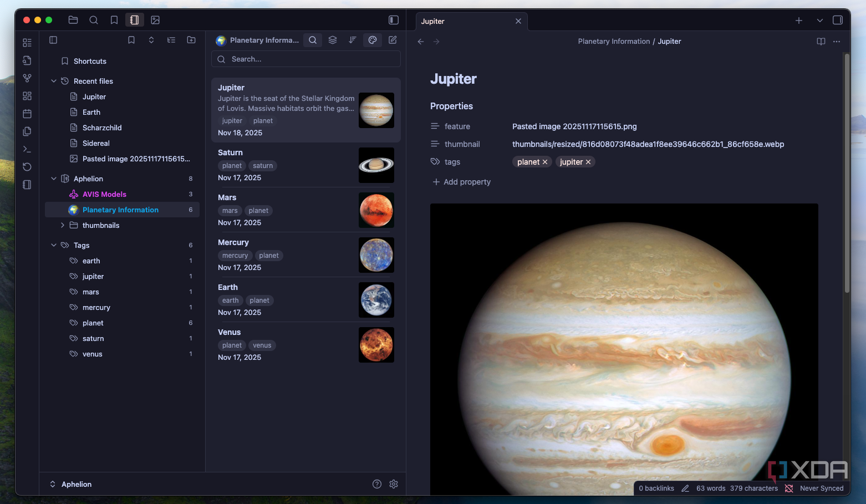Select the AVIS Models folder
This screenshot has width=866, height=504.
(122, 194)
